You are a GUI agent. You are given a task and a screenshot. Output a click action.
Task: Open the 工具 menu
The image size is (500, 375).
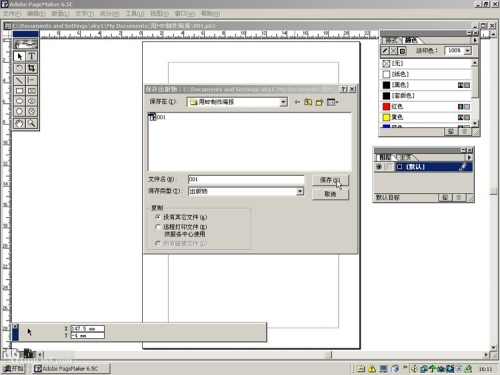(135, 14)
